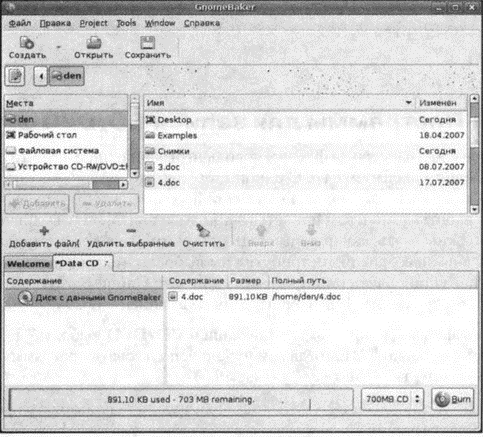Open the 700MB CD size dropdown
The width and height of the screenshot is (483, 437).
point(392,399)
